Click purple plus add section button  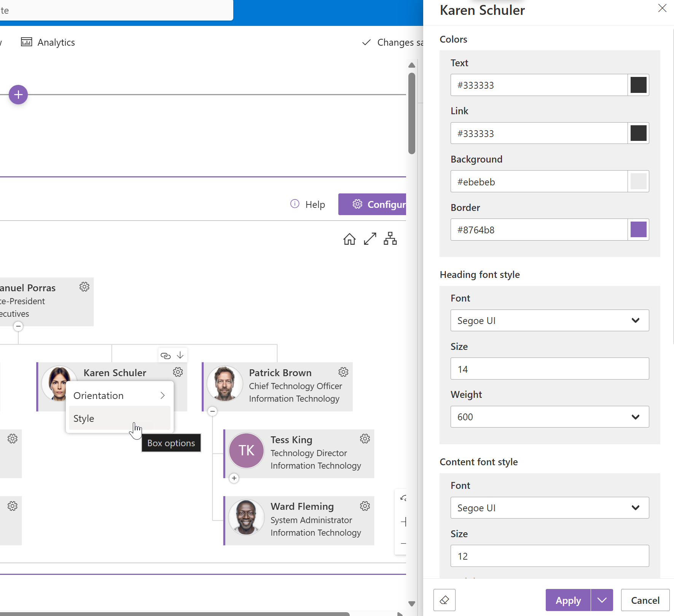[18, 94]
